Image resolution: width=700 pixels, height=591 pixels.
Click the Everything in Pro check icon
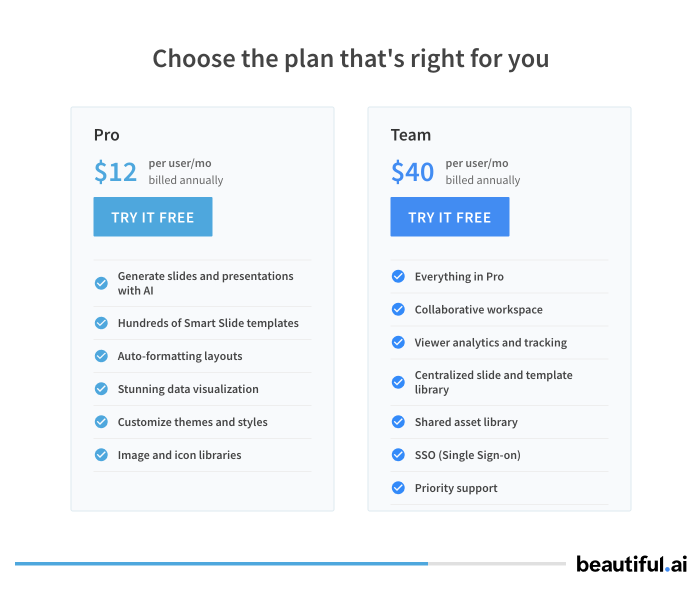tap(398, 276)
